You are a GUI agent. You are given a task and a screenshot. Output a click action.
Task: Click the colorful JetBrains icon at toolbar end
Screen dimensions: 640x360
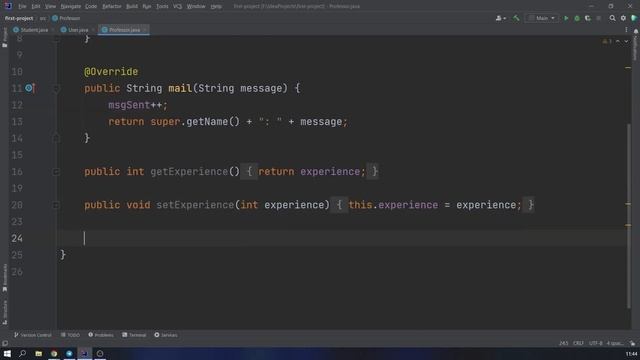click(x=634, y=18)
